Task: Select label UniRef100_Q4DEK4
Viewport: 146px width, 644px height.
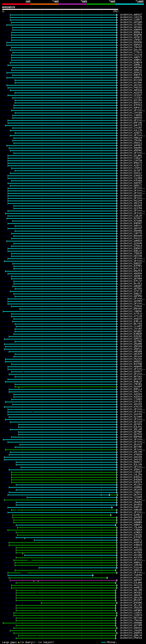Action: (131, 633)
